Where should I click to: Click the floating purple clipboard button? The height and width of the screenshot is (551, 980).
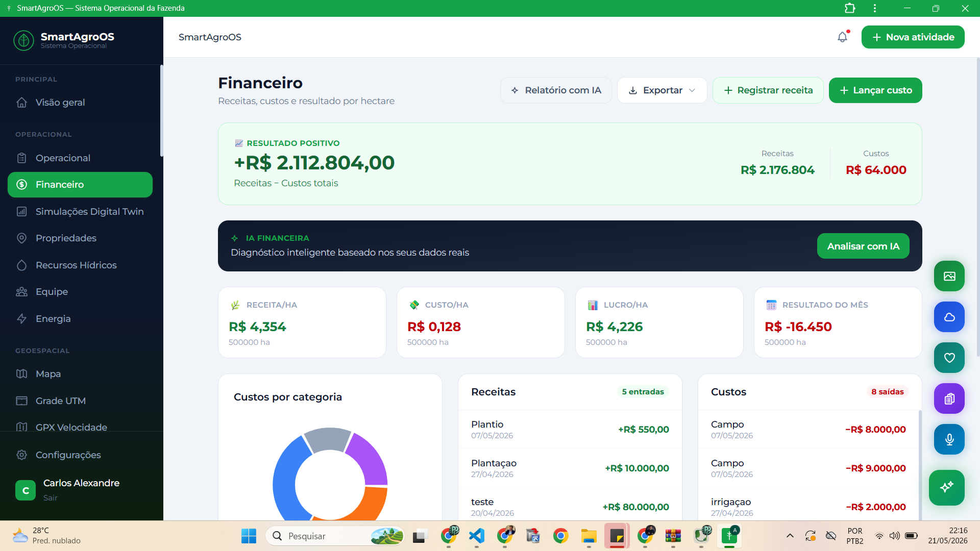(949, 398)
